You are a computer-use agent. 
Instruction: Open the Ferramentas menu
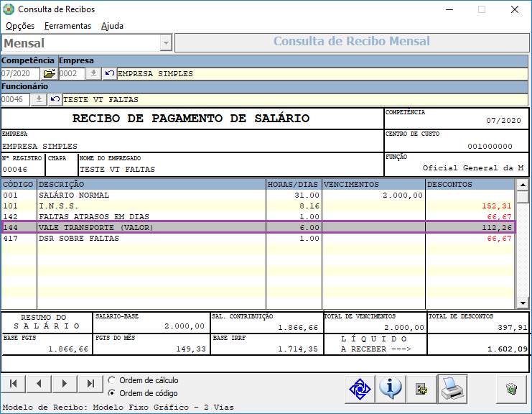[67, 26]
